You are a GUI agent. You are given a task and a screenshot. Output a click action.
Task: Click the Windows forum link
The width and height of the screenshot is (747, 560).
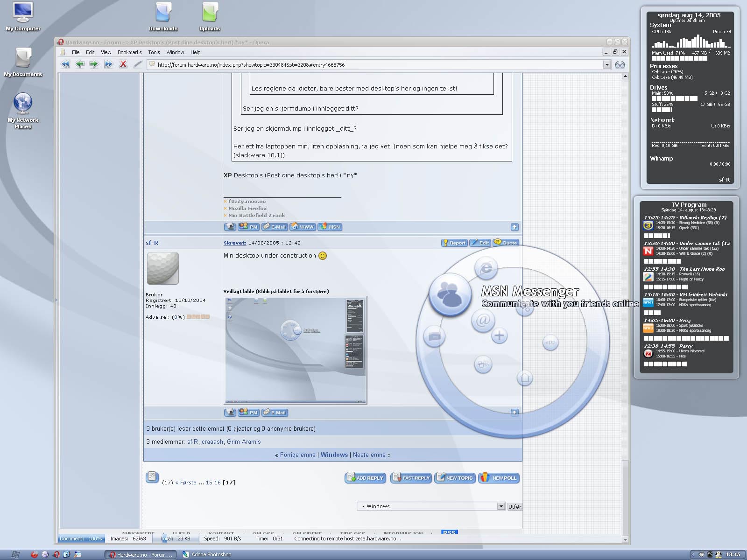334,455
